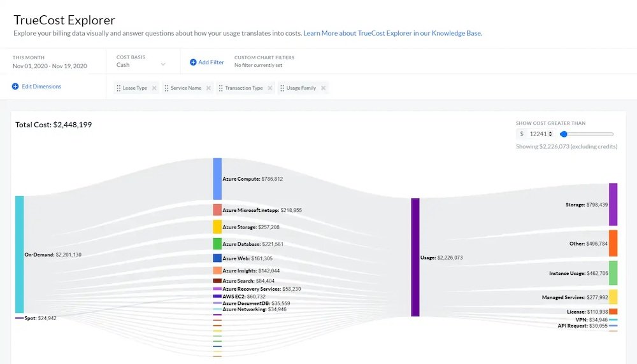The width and height of the screenshot is (637, 364).
Task: Select the VPN usage family node
Action: (613, 319)
